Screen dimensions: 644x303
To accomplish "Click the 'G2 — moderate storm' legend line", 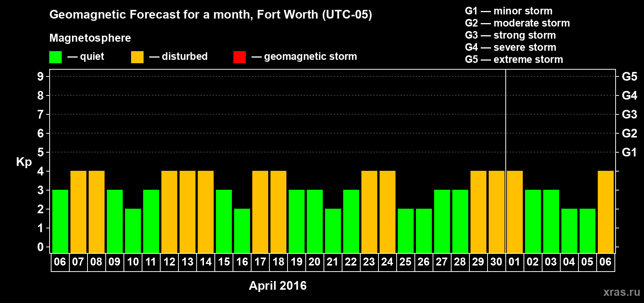I will (517, 23).
